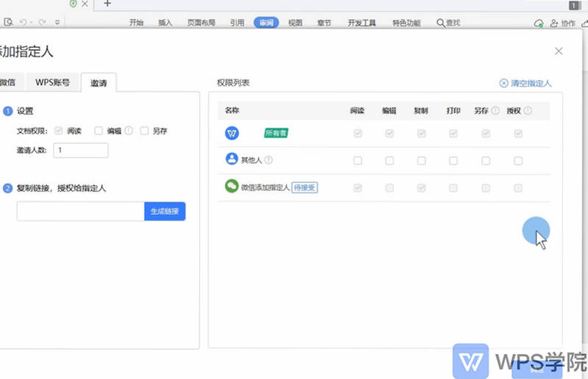Enable 复制 checkbox for 其他人
This screenshot has height=379, width=588.
[x=421, y=161]
